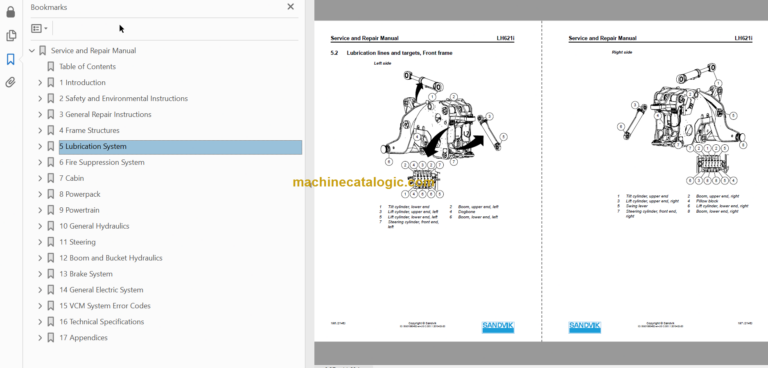Go to 16 Technical Specifications bookmark
Image resolution: width=768 pixels, height=368 pixels.
102,321
